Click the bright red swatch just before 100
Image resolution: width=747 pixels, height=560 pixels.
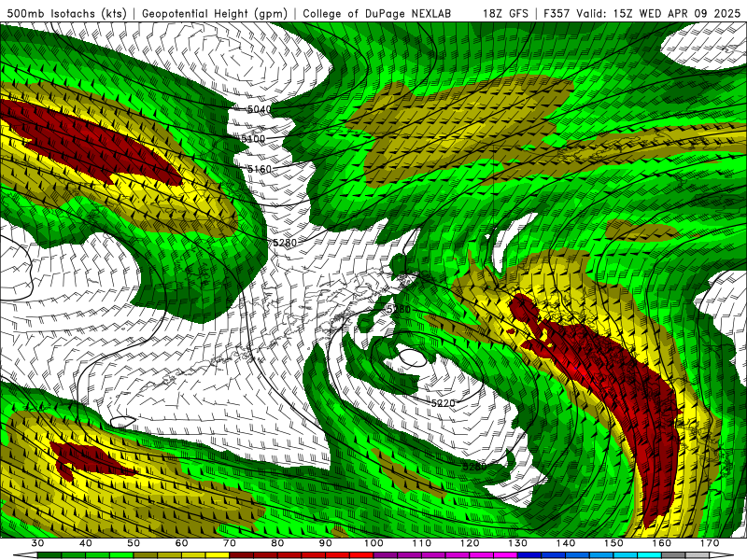coord(361,555)
